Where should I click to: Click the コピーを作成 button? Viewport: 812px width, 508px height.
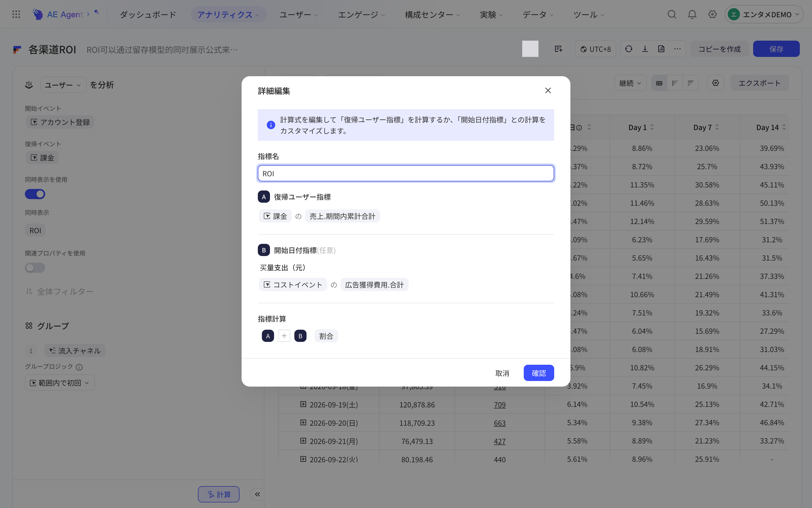719,49
